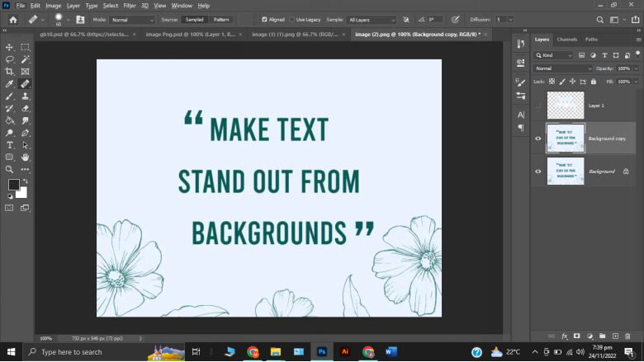This screenshot has width=644, height=362.
Task: Select the Healing Brush tool
Action: pyautogui.click(x=25, y=84)
